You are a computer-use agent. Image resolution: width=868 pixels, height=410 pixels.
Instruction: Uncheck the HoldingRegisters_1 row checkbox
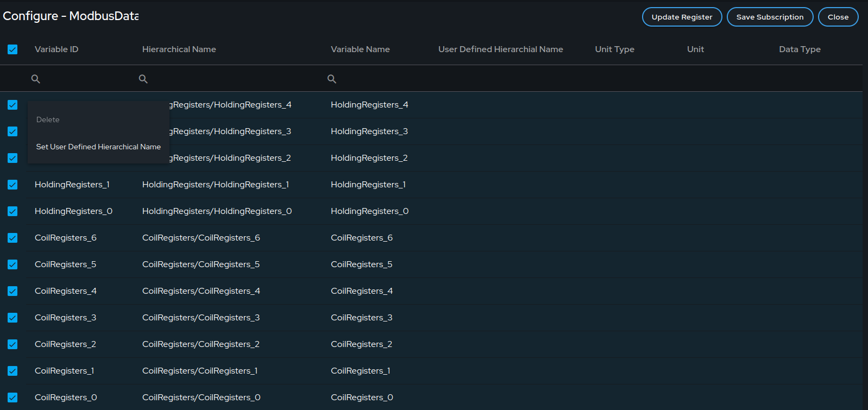[x=12, y=185]
